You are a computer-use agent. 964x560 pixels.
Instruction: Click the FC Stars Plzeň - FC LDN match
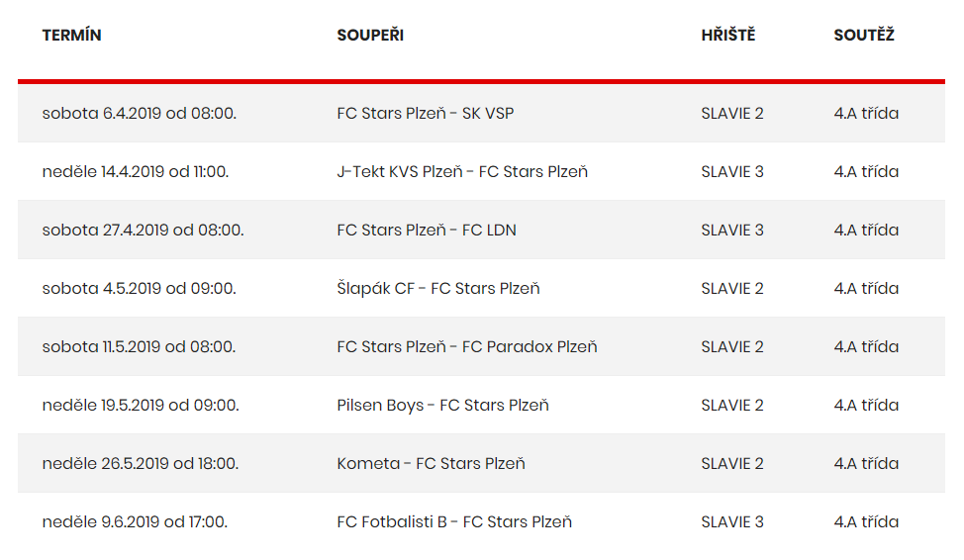click(427, 230)
